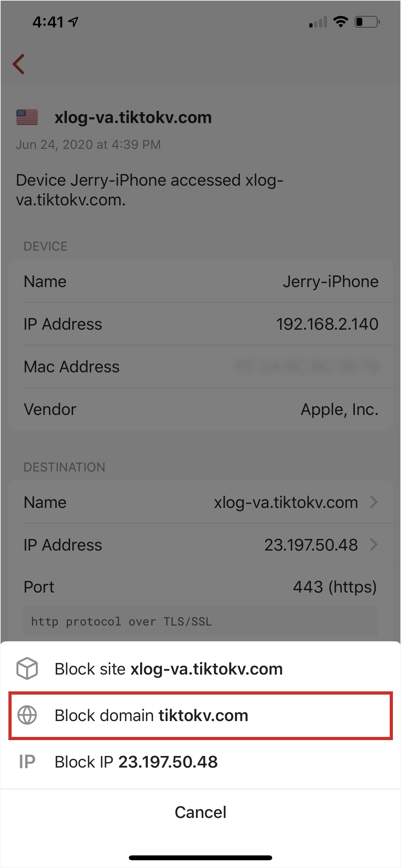Expand destination IP 23.197.50.48 chevron
Screen dimensions: 401x868
373,544
